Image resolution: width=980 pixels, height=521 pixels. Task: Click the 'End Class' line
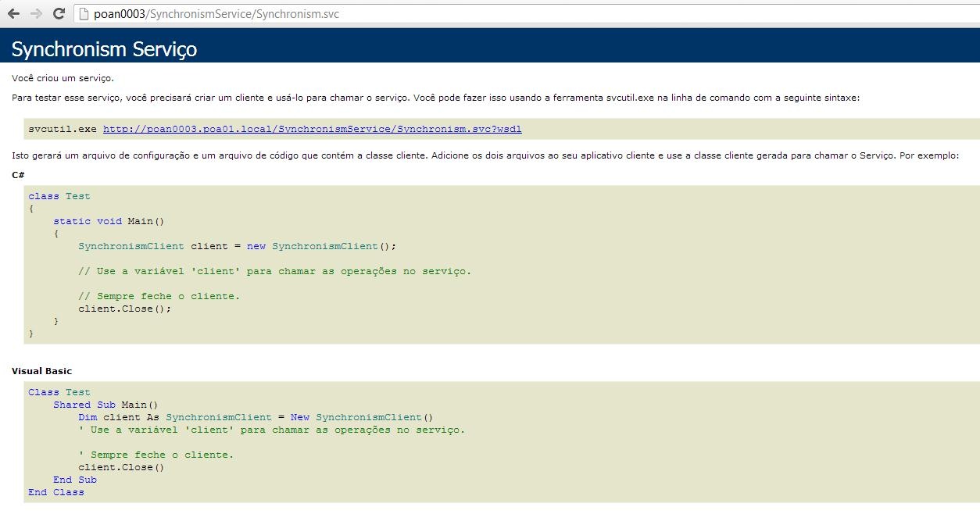click(56, 492)
